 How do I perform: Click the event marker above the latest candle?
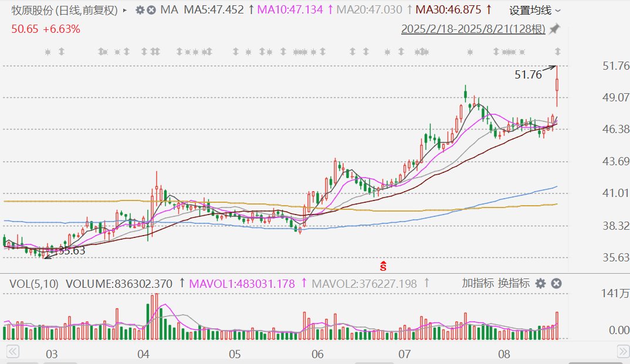[558, 52]
